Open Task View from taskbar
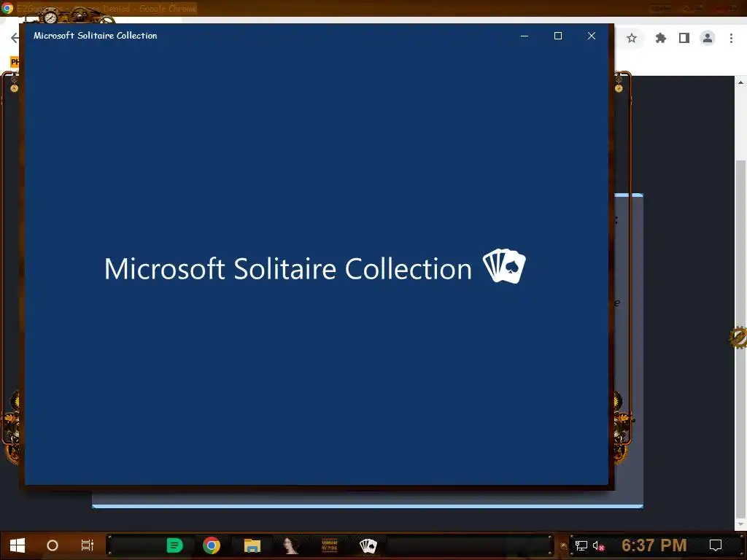The image size is (747, 560). (x=88, y=545)
